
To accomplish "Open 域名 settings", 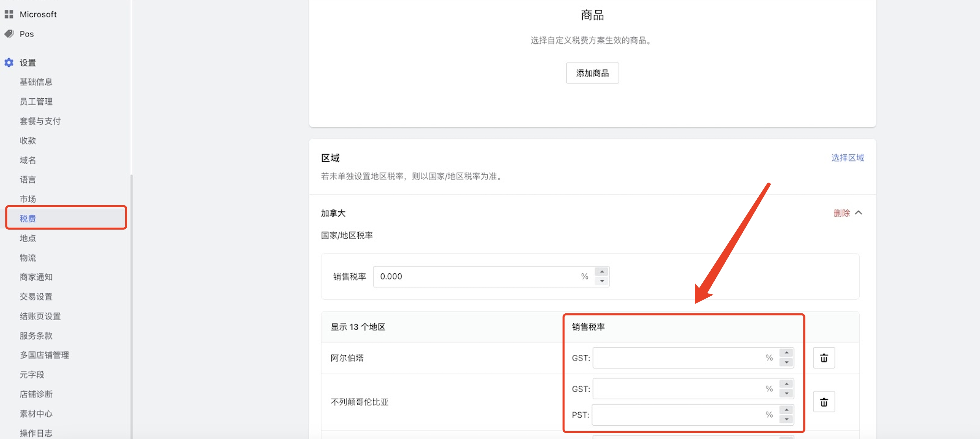I will (28, 160).
